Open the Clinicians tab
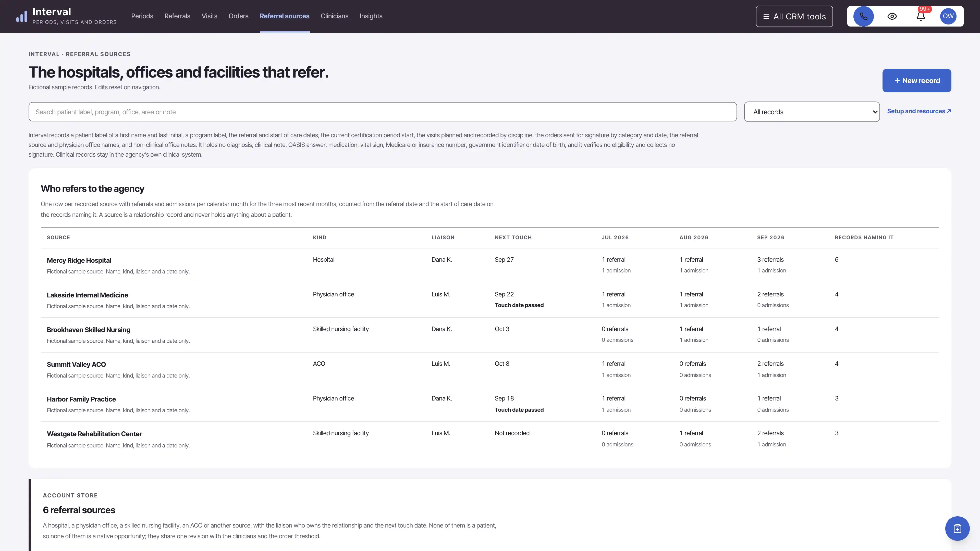 334,16
